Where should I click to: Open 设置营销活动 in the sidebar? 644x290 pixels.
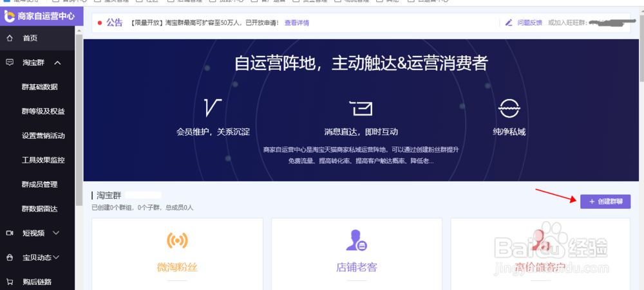(43, 136)
